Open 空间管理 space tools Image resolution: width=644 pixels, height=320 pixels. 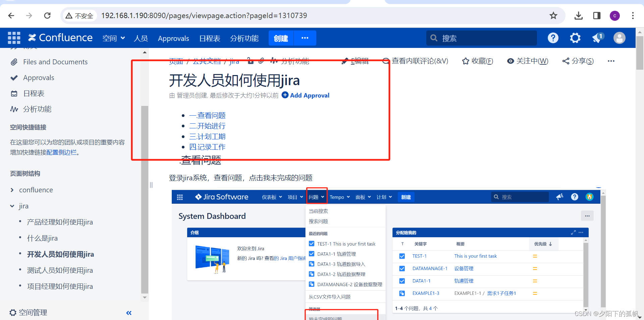point(29,313)
